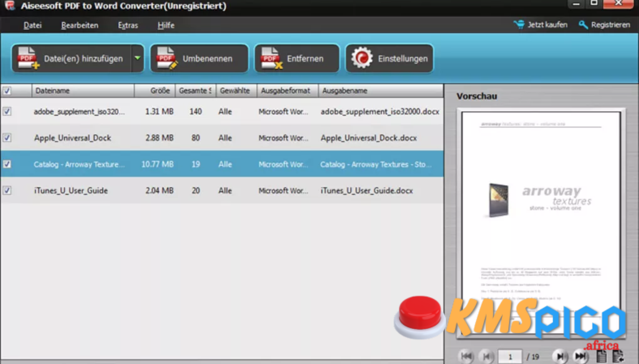The height and width of the screenshot is (364, 639).
Task: Click the 2.04 MB size cell
Action: coord(159,190)
